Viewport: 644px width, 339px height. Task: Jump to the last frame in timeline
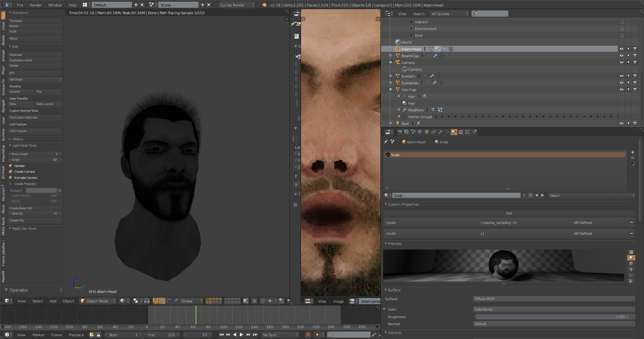pyautogui.click(x=255, y=335)
